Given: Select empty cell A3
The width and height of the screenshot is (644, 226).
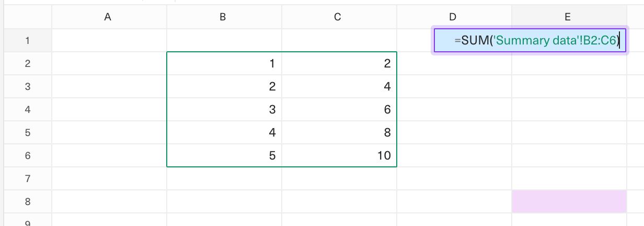Looking at the screenshot, I should click(109, 86).
